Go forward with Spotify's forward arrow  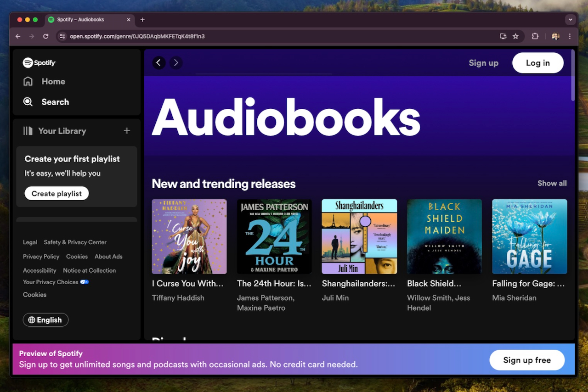[176, 63]
